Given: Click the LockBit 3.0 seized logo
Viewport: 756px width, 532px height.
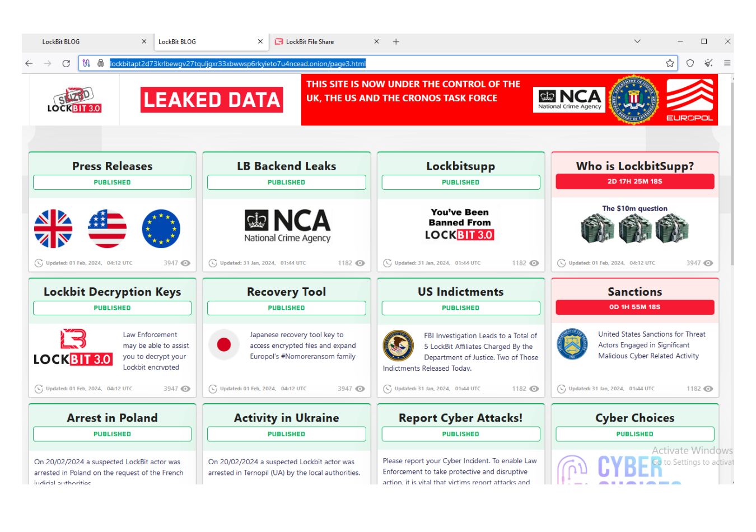Looking at the screenshot, I should 74,100.
